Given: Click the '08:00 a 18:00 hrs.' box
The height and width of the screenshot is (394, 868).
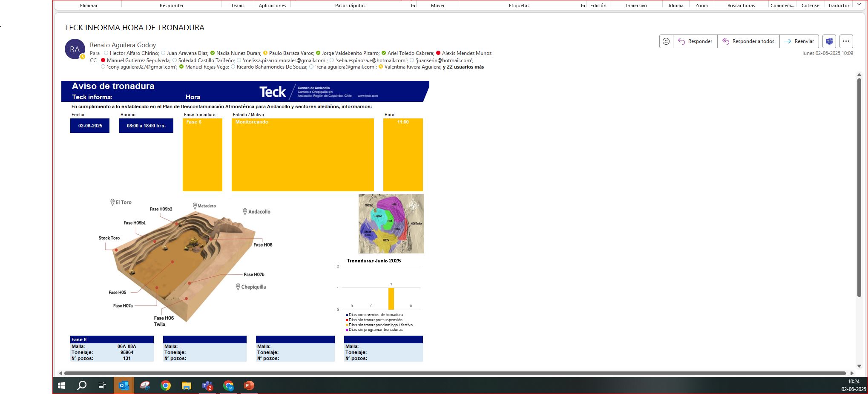Looking at the screenshot, I should coord(146,126).
